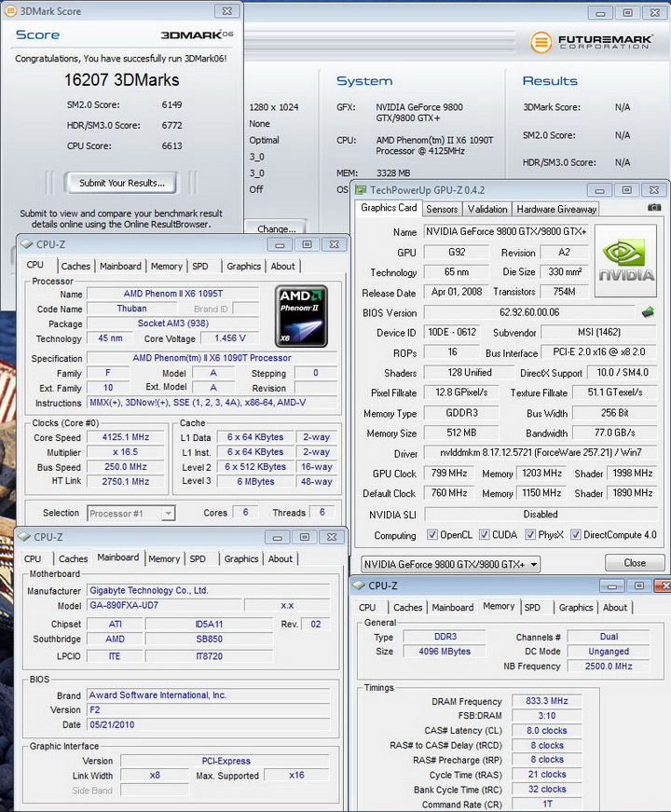The height and width of the screenshot is (812, 671).
Task: Click the 3DMark Score window title icon
Action: [10, 11]
